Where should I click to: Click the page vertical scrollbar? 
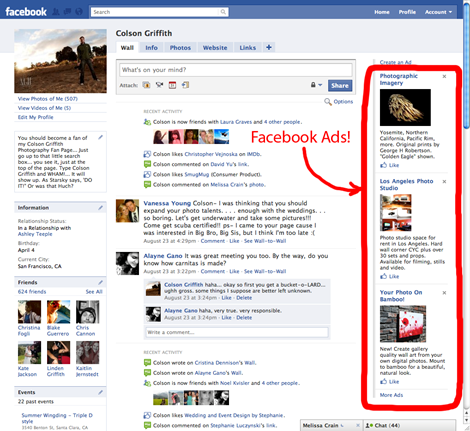coord(466,66)
